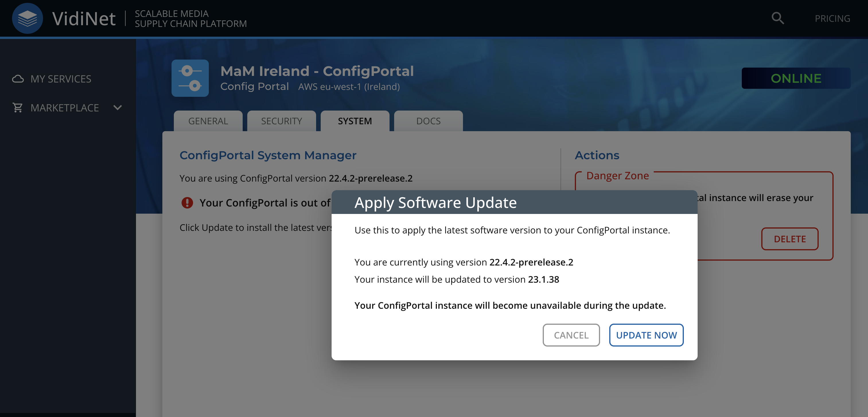Click the cloud icon next to My Services
The image size is (868, 417).
click(x=18, y=79)
